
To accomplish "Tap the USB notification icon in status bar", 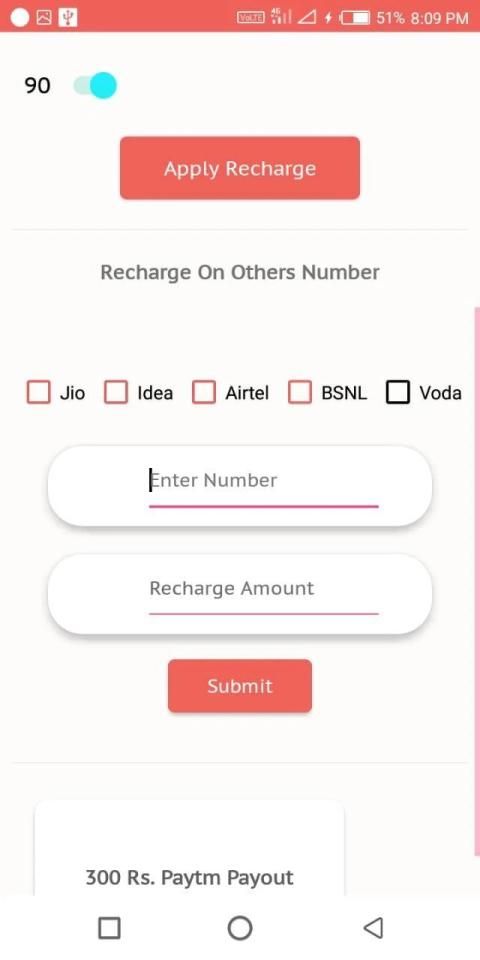I will [67, 18].
